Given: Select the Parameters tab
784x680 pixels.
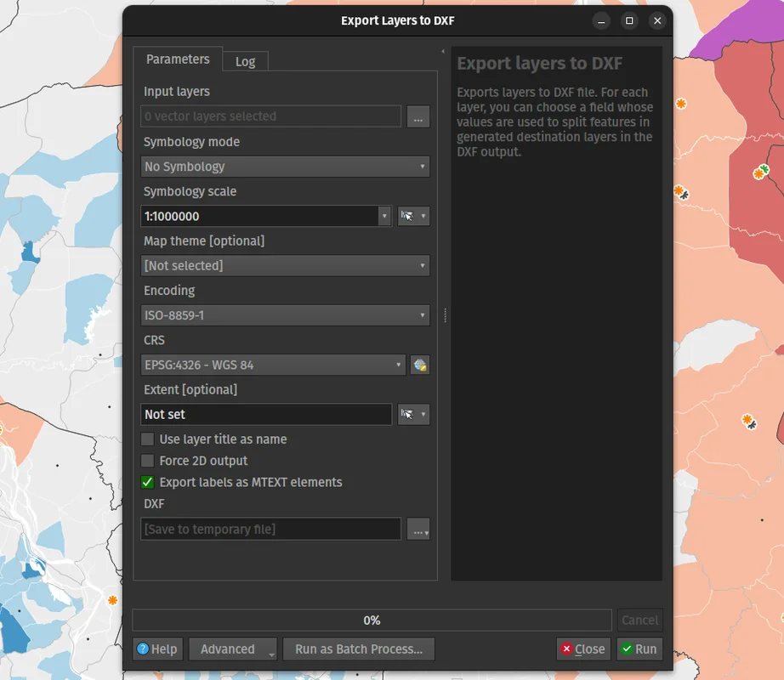Looking at the screenshot, I should [178, 59].
